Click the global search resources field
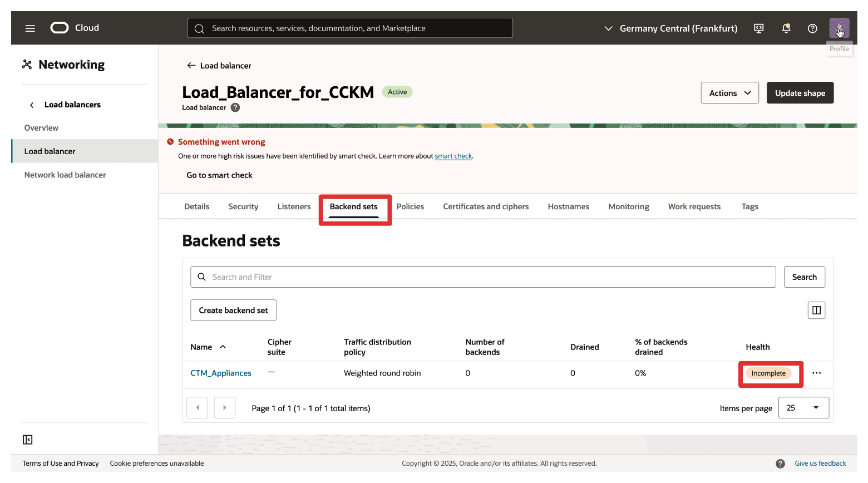Viewport: 868px width, 483px height. tap(350, 28)
